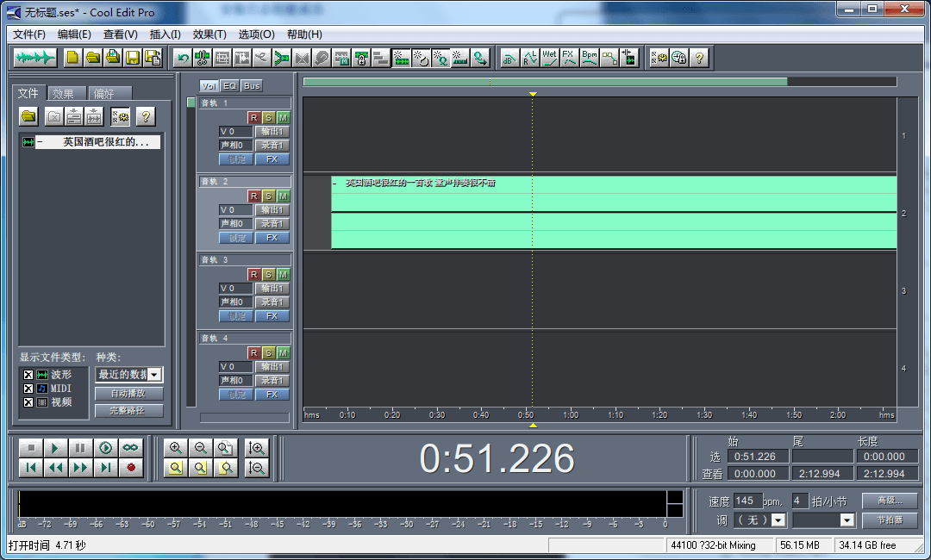The width and height of the screenshot is (931, 560).
Task: Click the 节拍器 metronome button
Action: click(890, 520)
